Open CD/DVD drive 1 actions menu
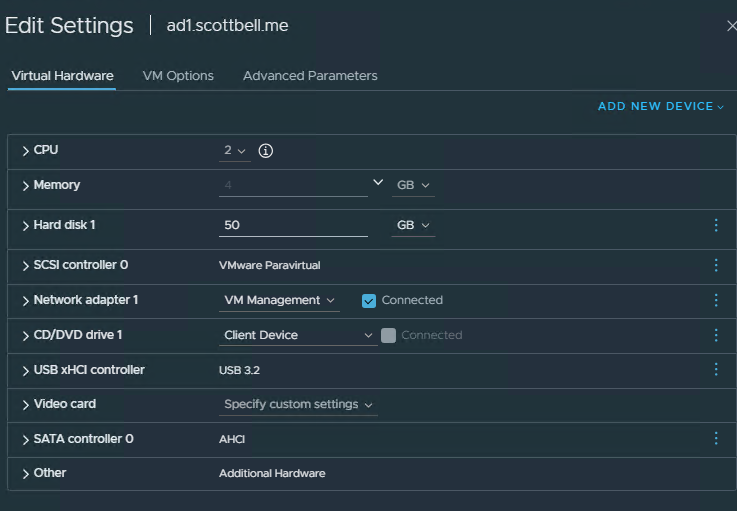 [715, 335]
